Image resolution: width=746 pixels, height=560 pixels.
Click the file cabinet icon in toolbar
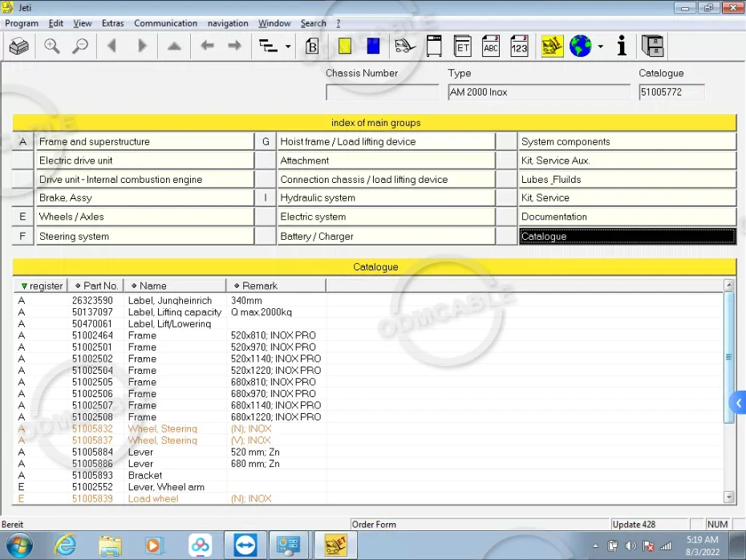click(x=653, y=47)
